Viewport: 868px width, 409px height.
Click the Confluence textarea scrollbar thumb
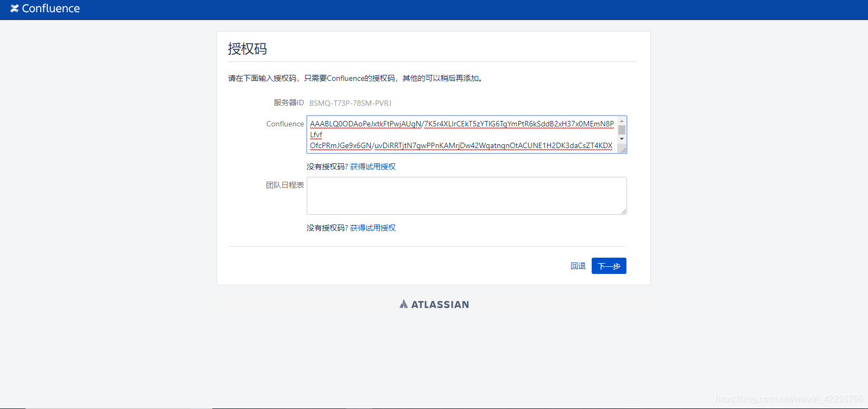pos(622,130)
